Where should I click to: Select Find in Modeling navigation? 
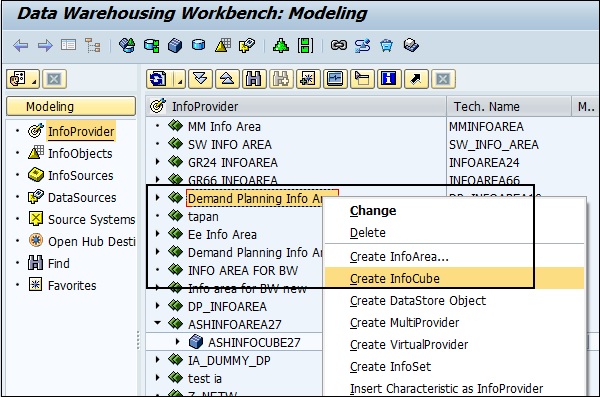[x=59, y=263]
